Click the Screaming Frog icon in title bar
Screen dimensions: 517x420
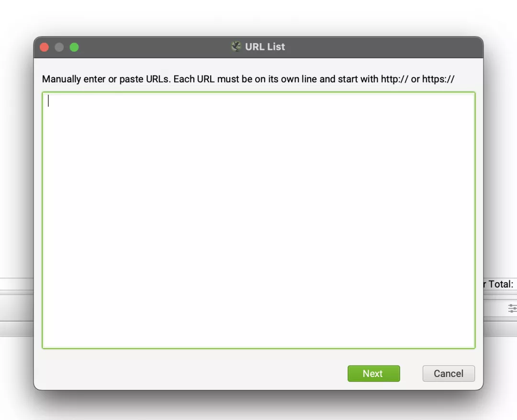pos(236,46)
